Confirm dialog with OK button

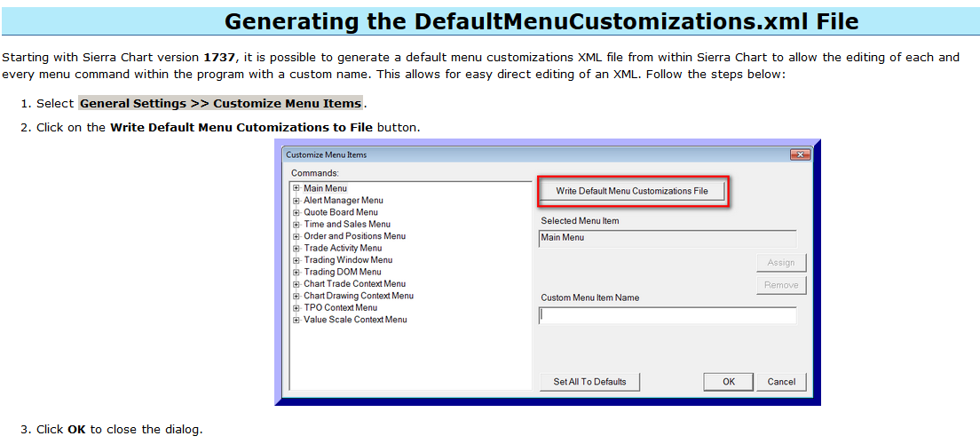(x=728, y=382)
